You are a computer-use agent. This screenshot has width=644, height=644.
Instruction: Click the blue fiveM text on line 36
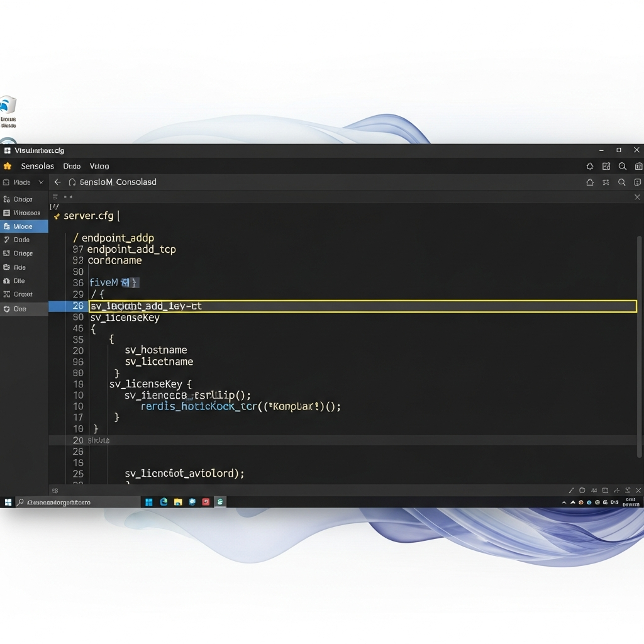tap(104, 282)
